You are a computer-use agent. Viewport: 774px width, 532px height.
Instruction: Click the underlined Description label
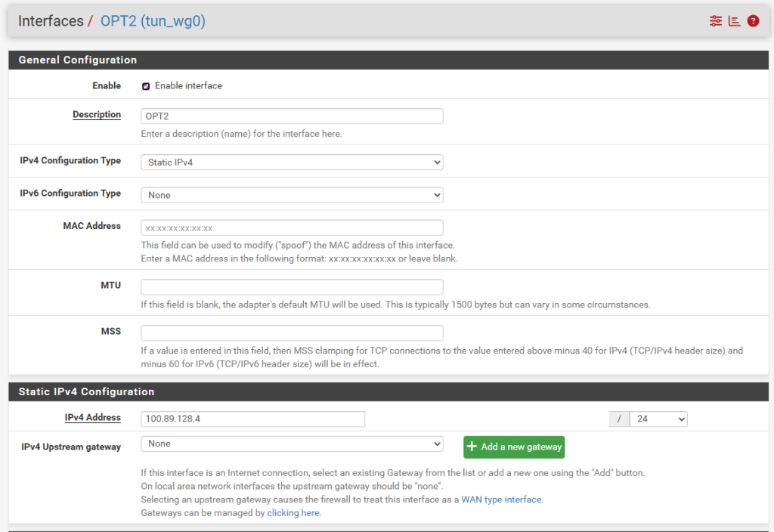(x=96, y=115)
